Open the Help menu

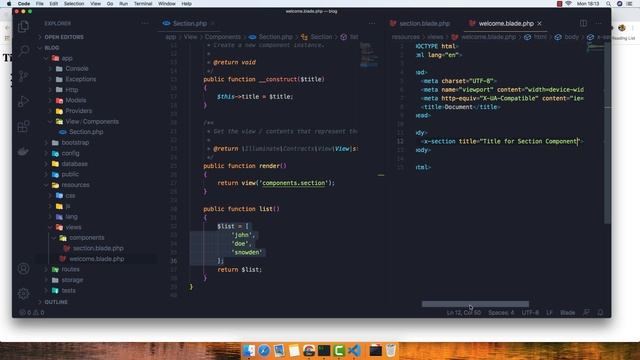click(x=187, y=4)
